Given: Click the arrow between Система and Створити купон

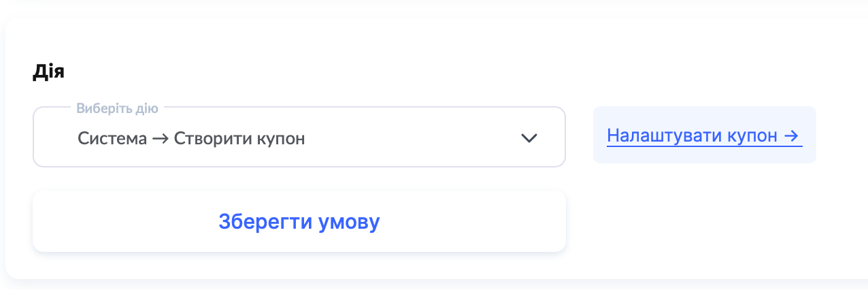Looking at the screenshot, I should click(x=161, y=139).
